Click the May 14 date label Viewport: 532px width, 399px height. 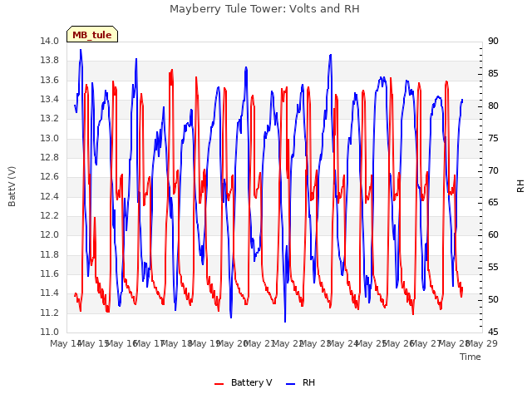coord(66,343)
